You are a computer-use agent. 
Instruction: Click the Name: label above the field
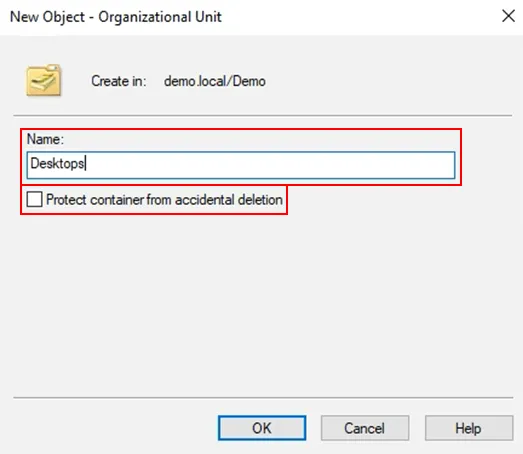pyautogui.click(x=45, y=139)
